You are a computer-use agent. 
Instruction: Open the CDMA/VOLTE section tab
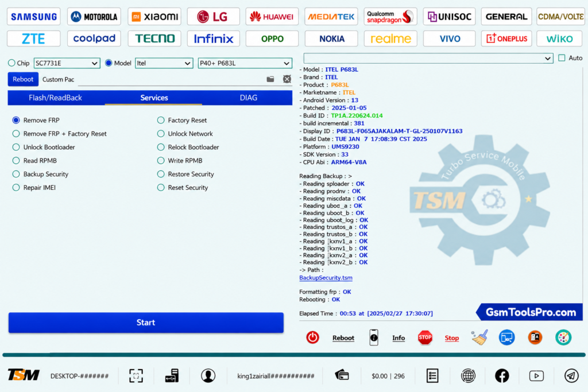pyautogui.click(x=560, y=17)
